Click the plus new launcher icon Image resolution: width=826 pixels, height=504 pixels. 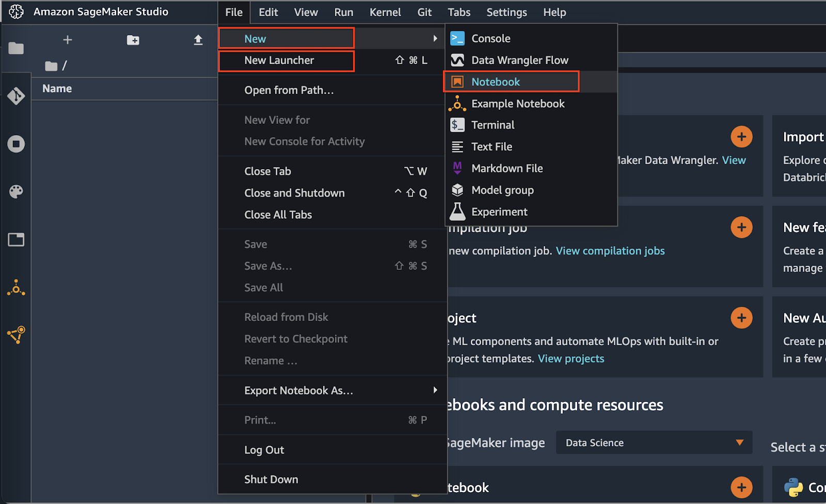point(68,40)
